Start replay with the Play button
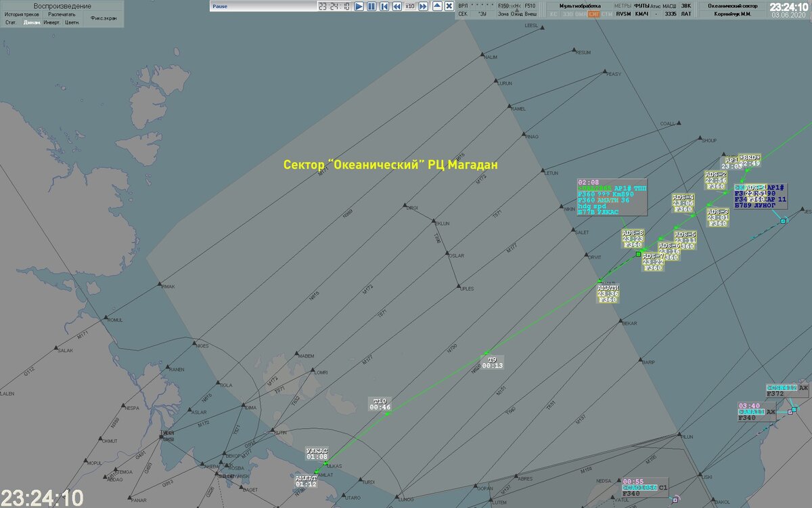 [x=359, y=6]
